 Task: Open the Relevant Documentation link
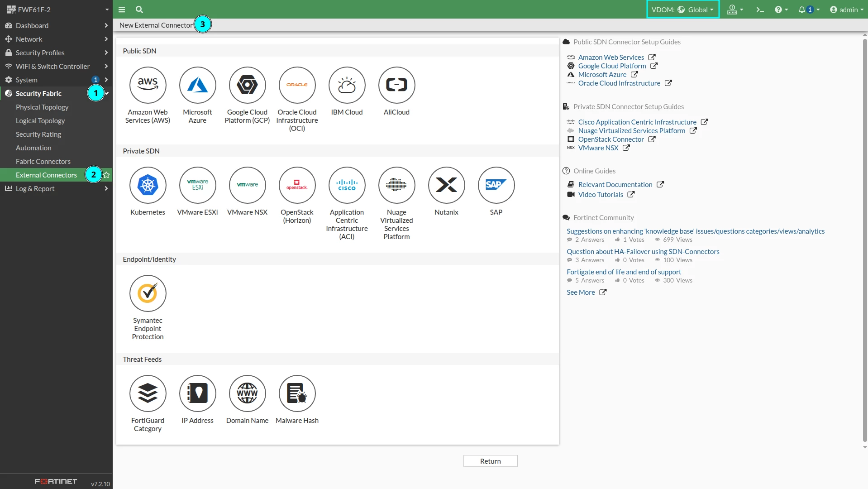[615, 185]
